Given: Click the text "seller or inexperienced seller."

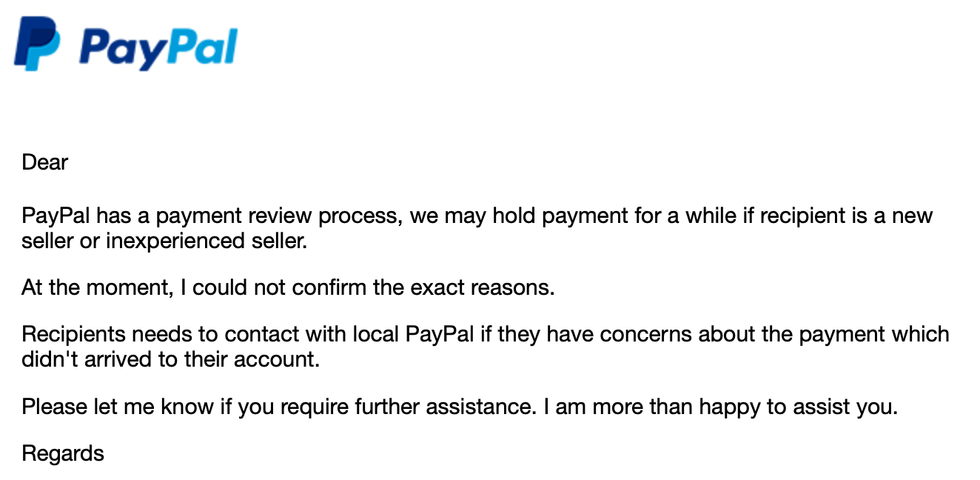Looking at the screenshot, I should coord(164,241).
